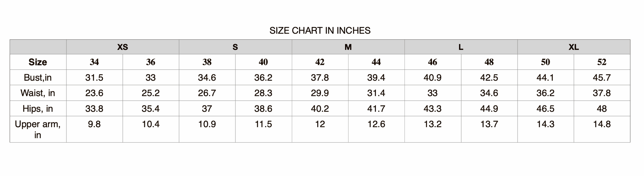
Task: Select the XS size group header
Action: 122,47
